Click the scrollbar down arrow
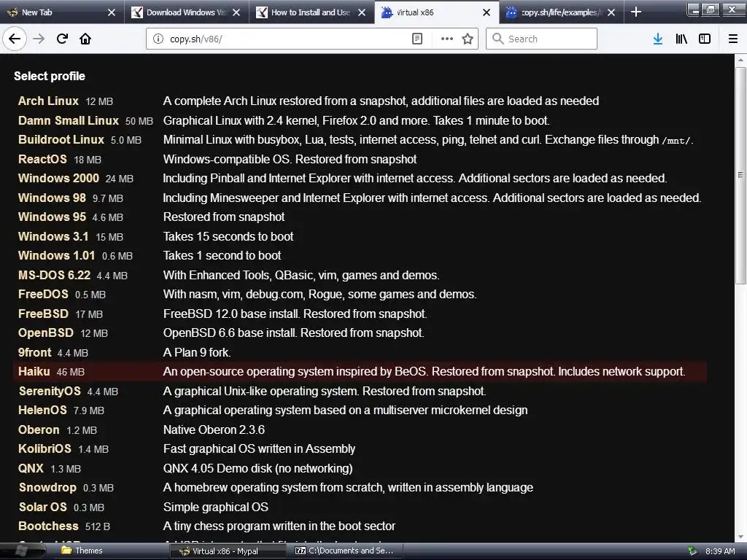The width and height of the screenshot is (747, 560). coord(740,537)
